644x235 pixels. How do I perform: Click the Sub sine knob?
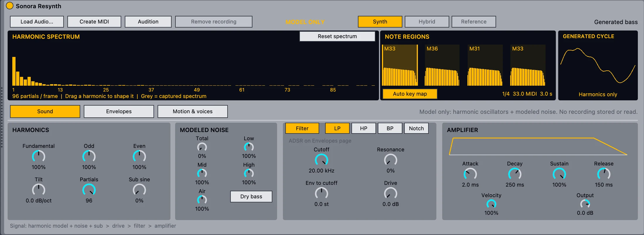point(139,190)
